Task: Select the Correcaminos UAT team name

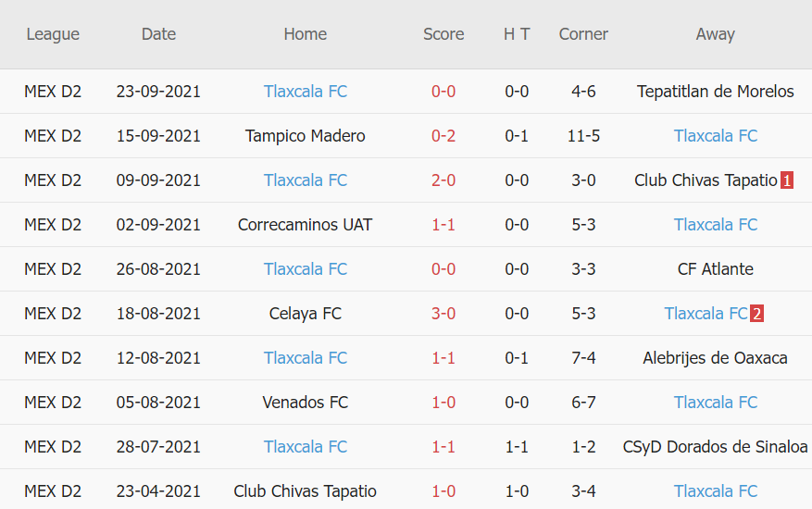Action: point(306,225)
